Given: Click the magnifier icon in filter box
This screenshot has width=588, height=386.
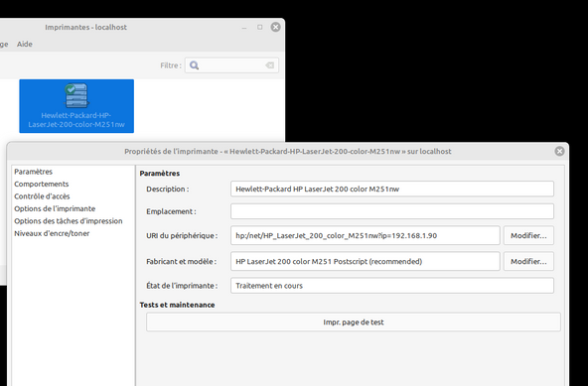Looking at the screenshot, I should pyautogui.click(x=194, y=65).
